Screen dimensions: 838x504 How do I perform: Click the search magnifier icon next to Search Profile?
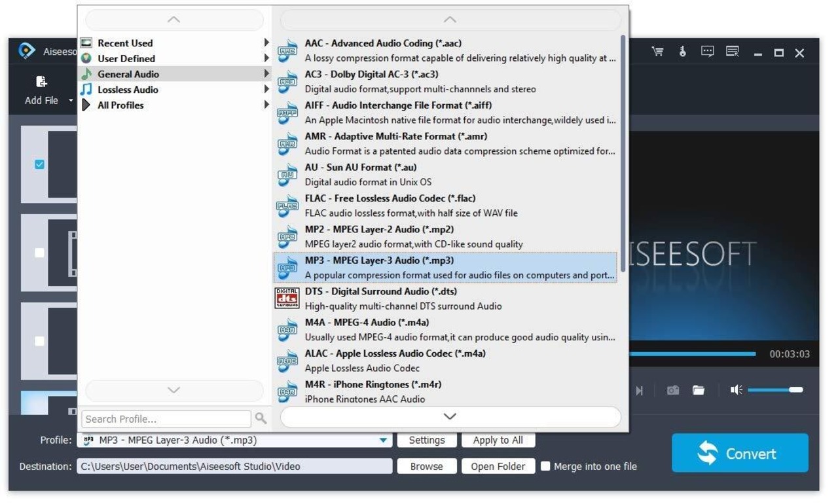(x=261, y=418)
